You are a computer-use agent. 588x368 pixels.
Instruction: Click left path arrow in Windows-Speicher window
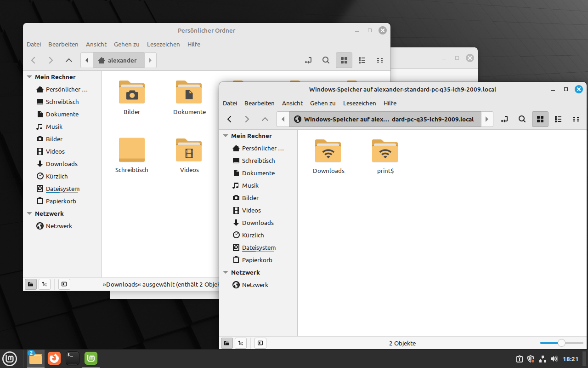coord(283,119)
